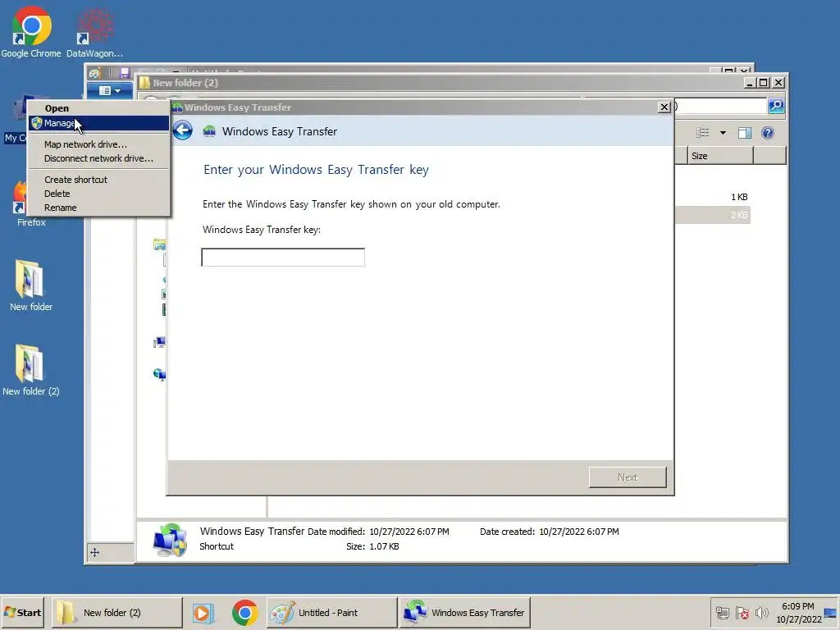840x630 pixels.
Task: Click the Paint palette icon in the title bar
Action: point(95,73)
